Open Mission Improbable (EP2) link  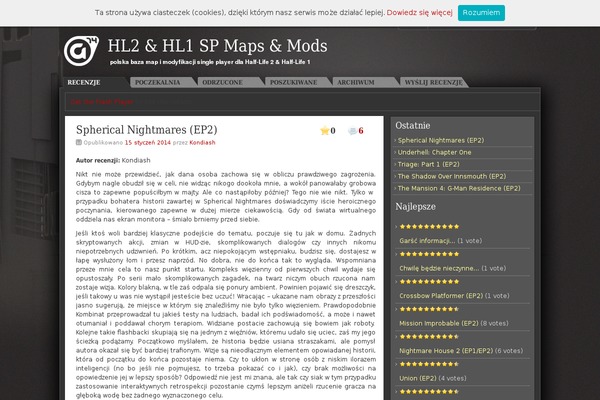pos(439,323)
